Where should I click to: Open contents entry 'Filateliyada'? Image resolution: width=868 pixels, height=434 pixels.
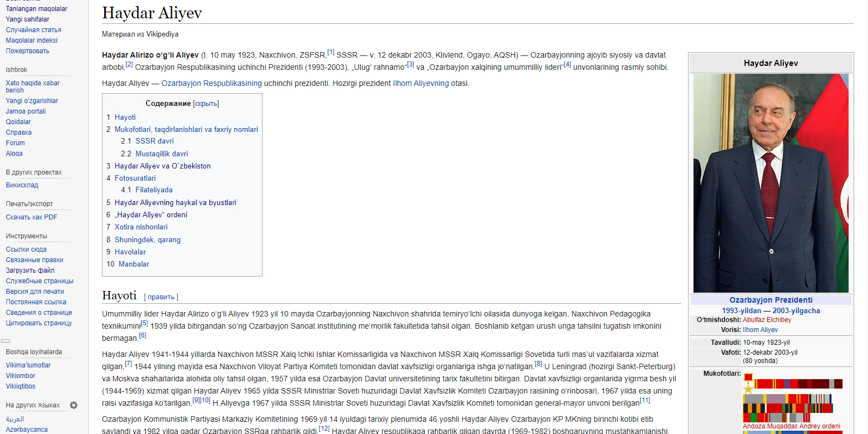(154, 190)
